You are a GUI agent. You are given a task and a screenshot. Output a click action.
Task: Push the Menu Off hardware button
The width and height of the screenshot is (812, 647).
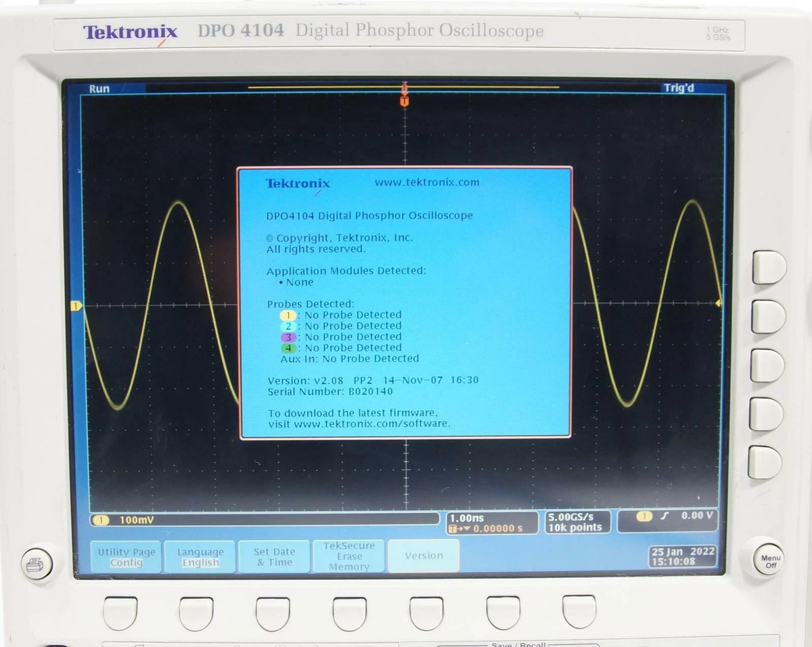pos(769,560)
